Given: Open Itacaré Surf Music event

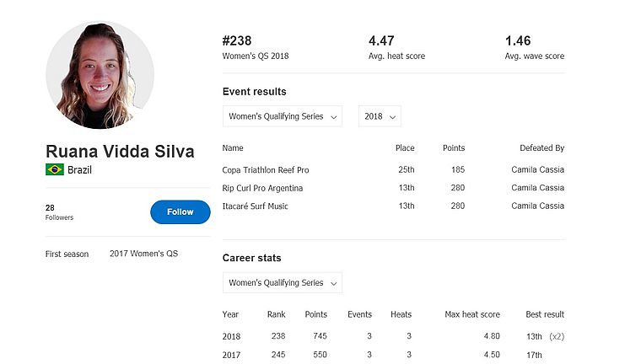Looking at the screenshot, I should 255,206.
